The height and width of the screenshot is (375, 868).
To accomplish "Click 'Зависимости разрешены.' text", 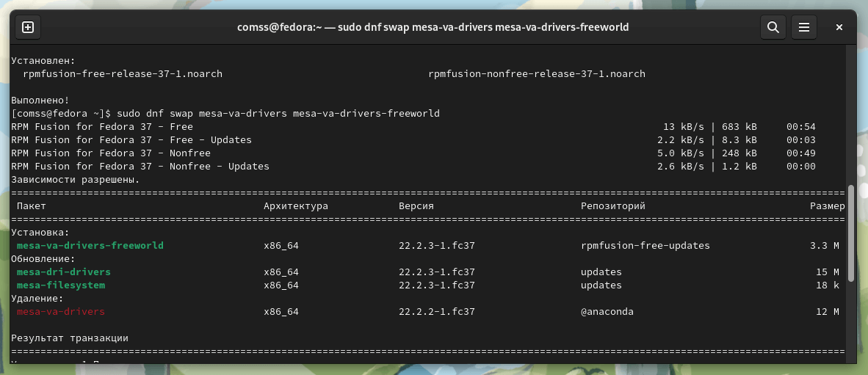I will [x=76, y=180].
